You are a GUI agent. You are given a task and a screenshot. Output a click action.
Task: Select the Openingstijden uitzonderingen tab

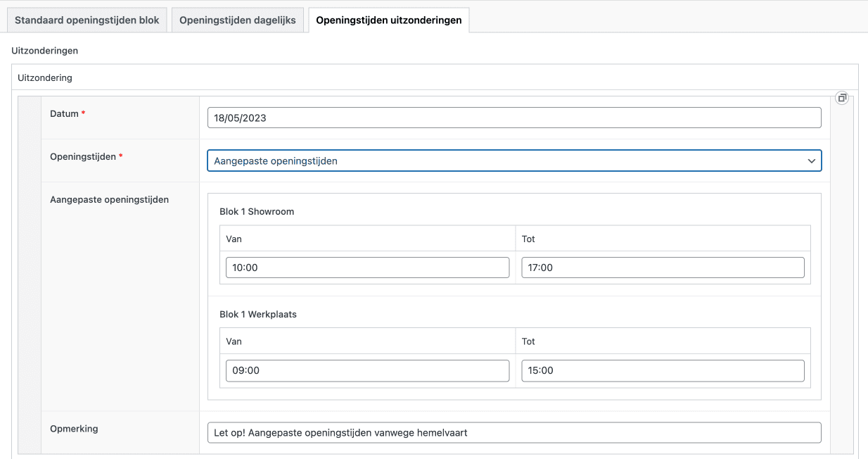389,20
